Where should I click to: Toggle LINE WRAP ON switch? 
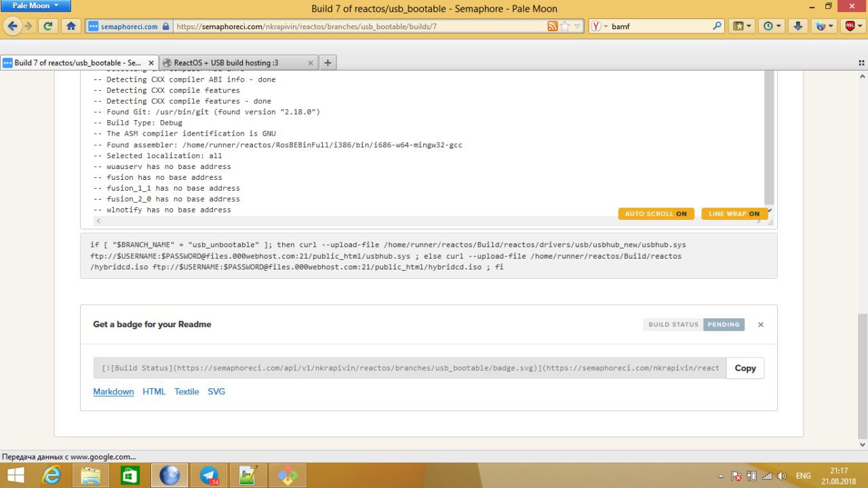point(734,214)
